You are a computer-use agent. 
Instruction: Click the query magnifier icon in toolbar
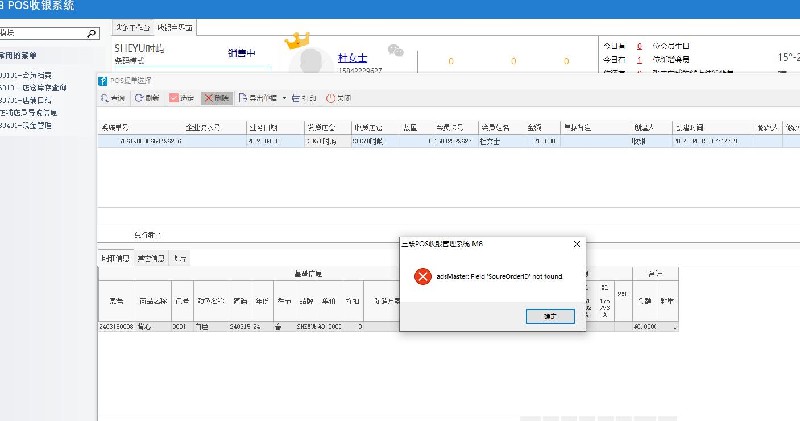pos(106,98)
